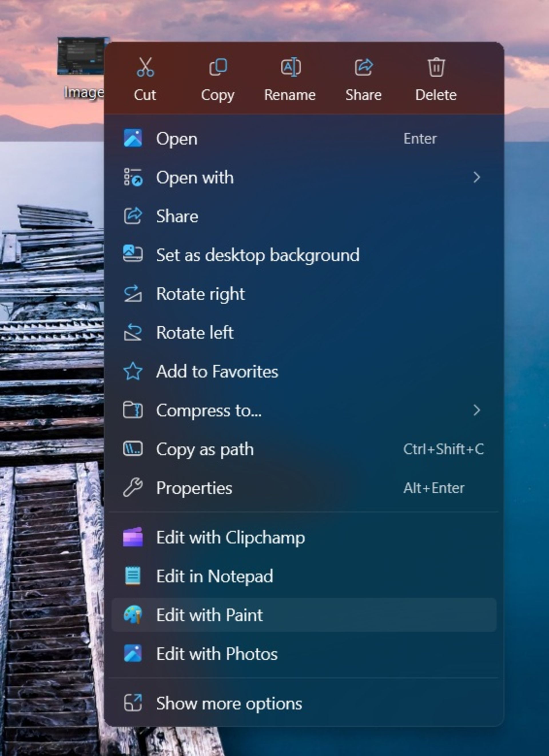549x756 pixels.
Task: Click the Cut scissors icon
Action: pyautogui.click(x=145, y=67)
